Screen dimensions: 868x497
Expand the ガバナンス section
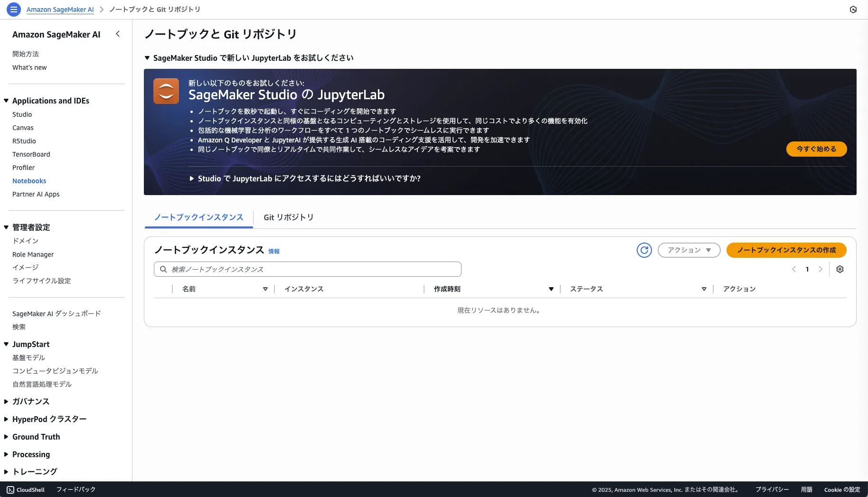(6, 402)
